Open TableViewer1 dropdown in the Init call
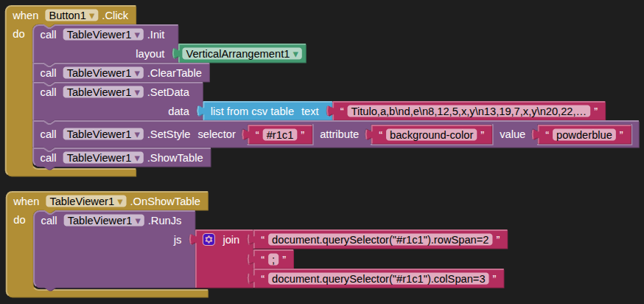 point(137,35)
